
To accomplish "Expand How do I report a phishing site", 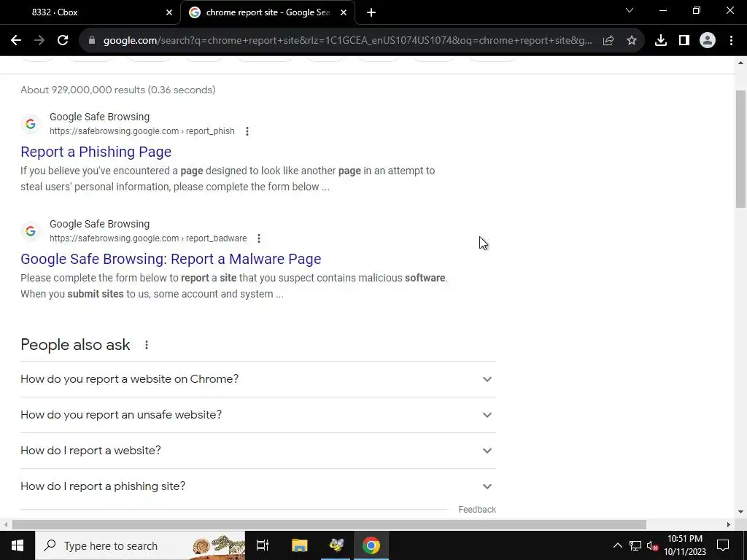I will (x=258, y=486).
